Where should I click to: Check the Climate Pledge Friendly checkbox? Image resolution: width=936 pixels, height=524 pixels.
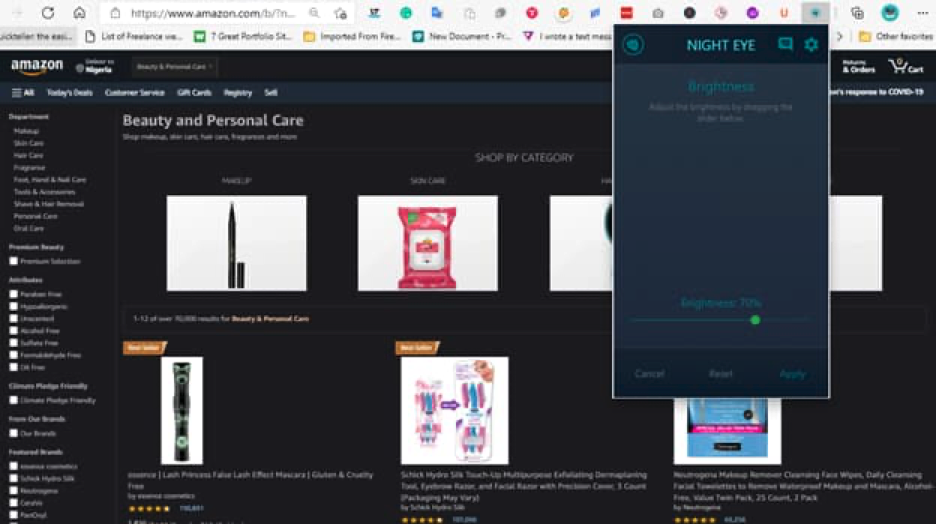click(x=13, y=400)
